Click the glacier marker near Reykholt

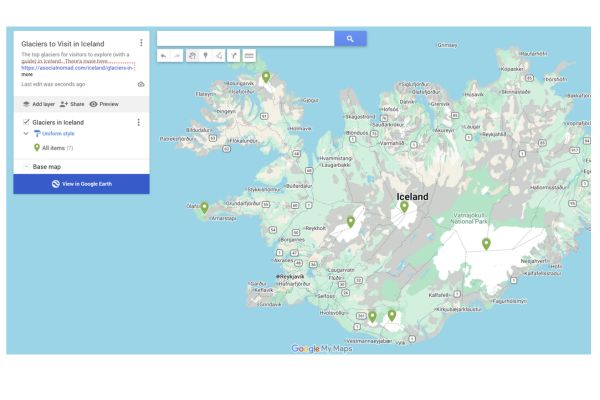pos(351,222)
